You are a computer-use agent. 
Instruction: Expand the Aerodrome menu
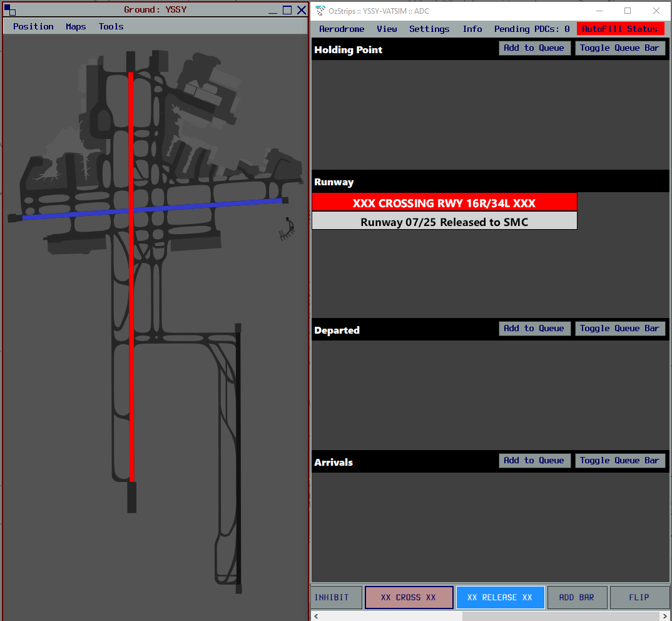342,29
